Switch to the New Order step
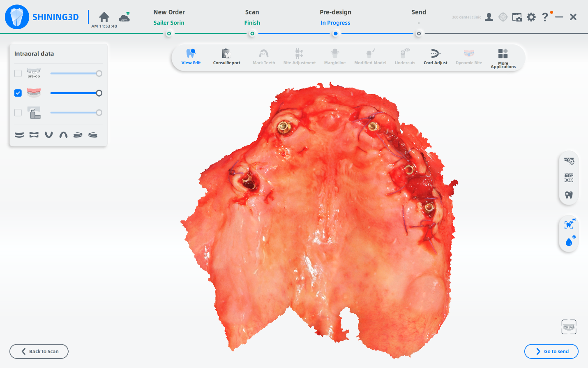 click(x=169, y=17)
